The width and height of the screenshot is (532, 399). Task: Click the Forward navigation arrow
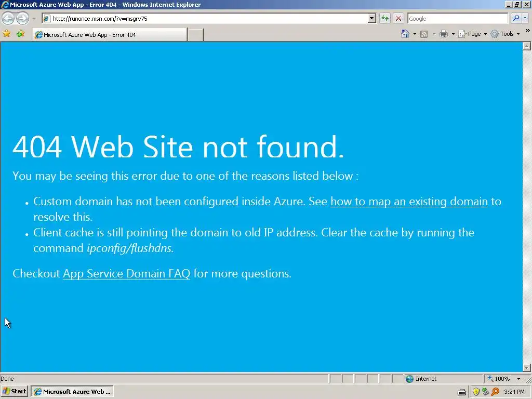click(23, 18)
